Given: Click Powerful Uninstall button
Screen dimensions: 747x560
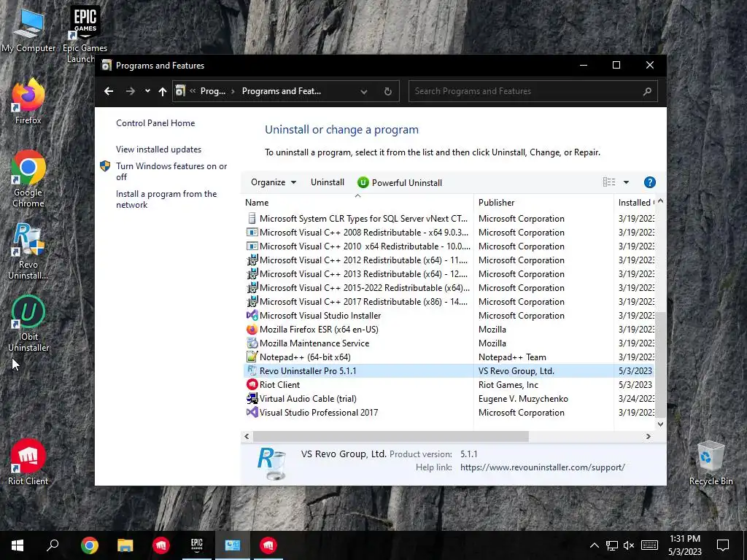Looking at the screenshot, I should (400, 182).
